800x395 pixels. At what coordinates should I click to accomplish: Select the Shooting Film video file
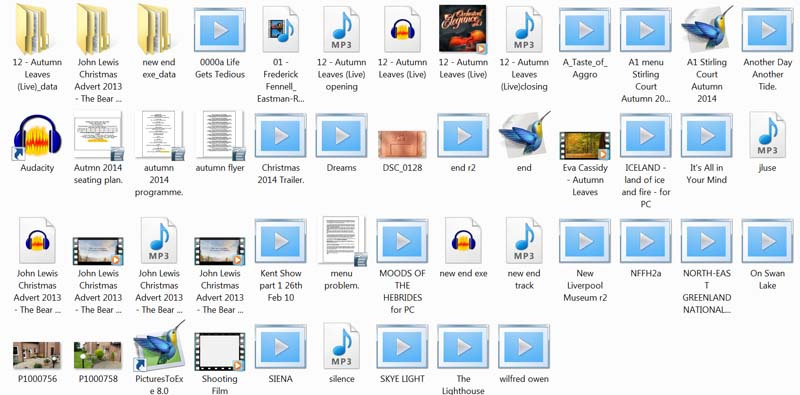pyautogui.click(x=219, y=352)
